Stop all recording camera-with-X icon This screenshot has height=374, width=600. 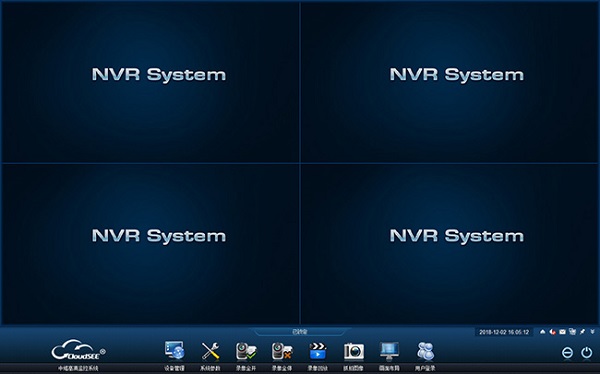pos(282,351)
